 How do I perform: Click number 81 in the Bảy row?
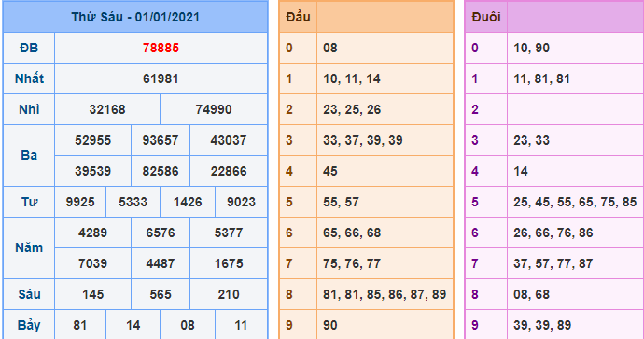pos(79,325)
